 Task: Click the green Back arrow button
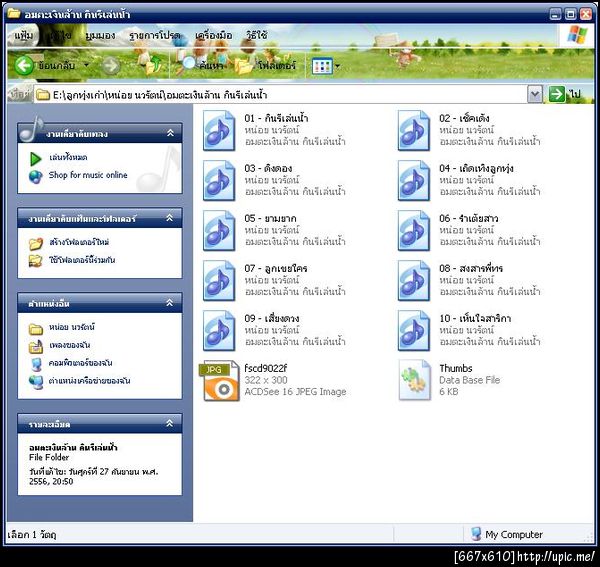click(24, 66)
